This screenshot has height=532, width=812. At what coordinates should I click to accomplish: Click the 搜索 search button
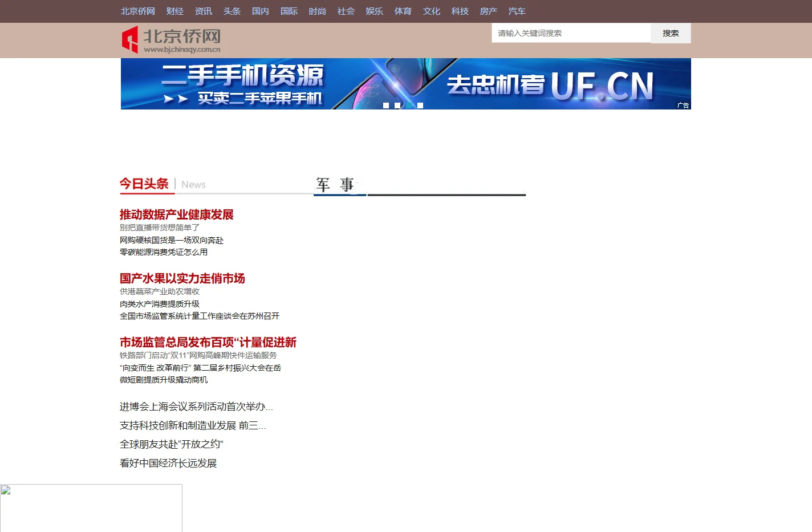[671, 33]
